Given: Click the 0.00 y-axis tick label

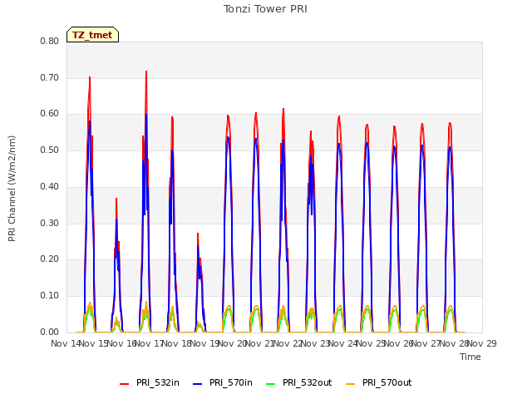Looking at the screenshot, I should [x=50, y=332].
